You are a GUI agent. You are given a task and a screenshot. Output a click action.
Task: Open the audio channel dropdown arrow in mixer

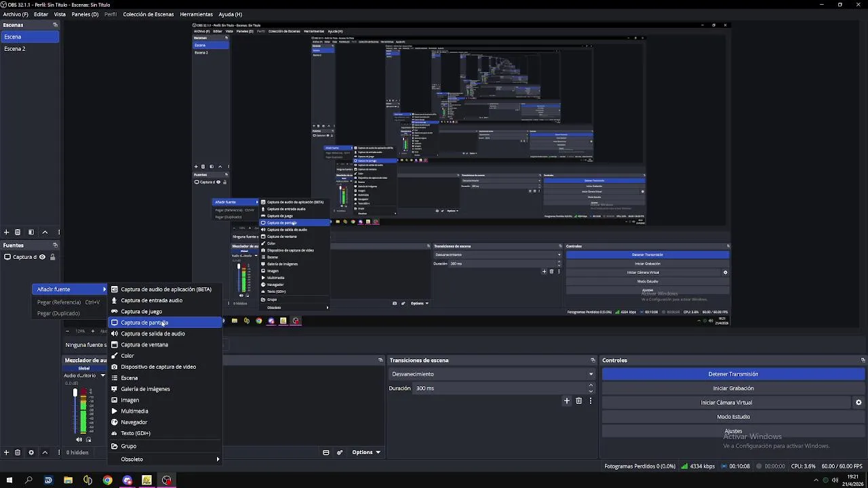pyautogui.click(x=102, y=375)
